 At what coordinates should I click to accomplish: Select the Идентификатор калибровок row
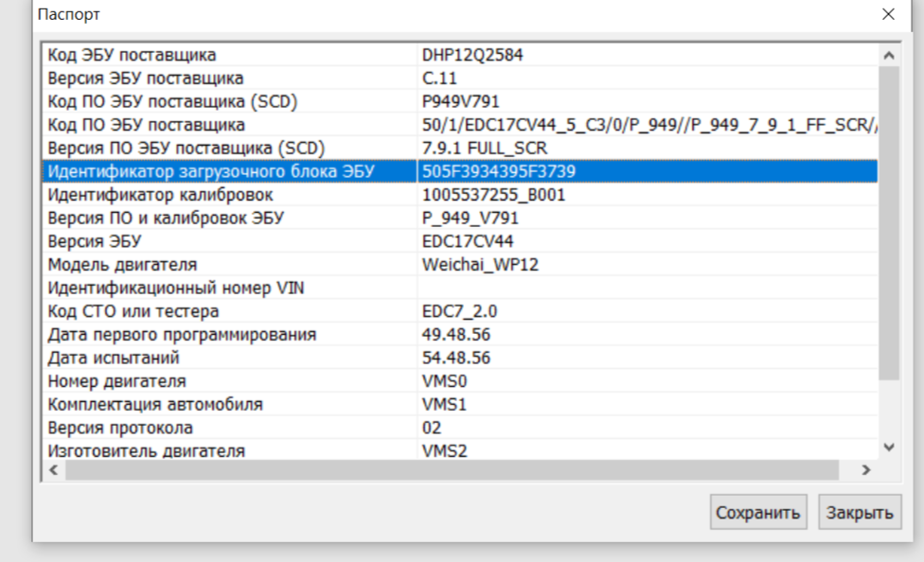point(160,195)
